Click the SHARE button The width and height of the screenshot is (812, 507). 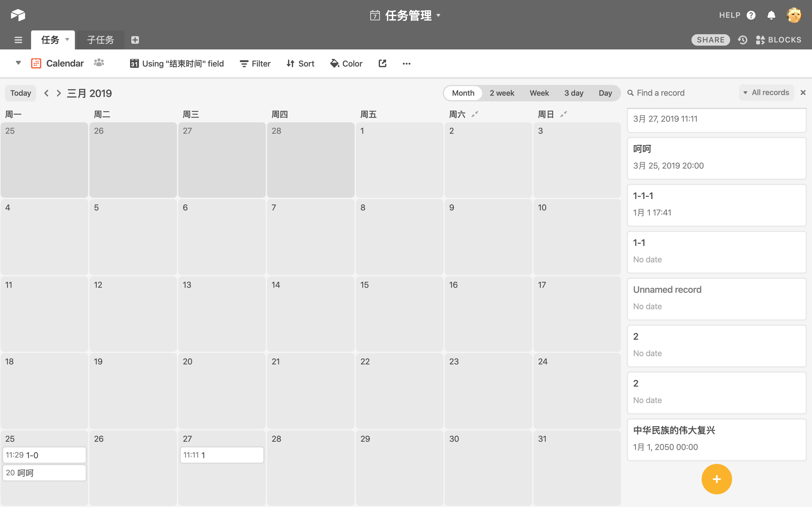[x=710, y=40]
